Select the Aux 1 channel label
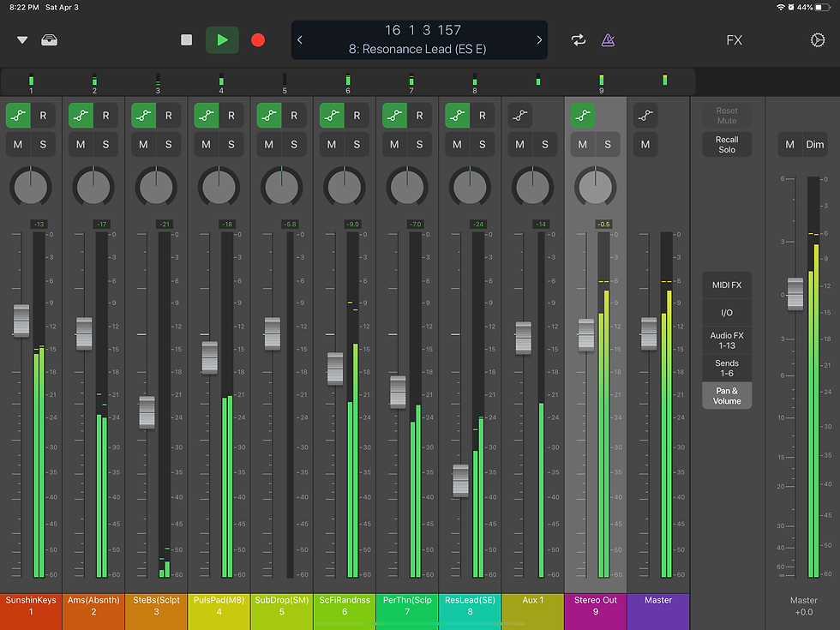 (532, 610)
